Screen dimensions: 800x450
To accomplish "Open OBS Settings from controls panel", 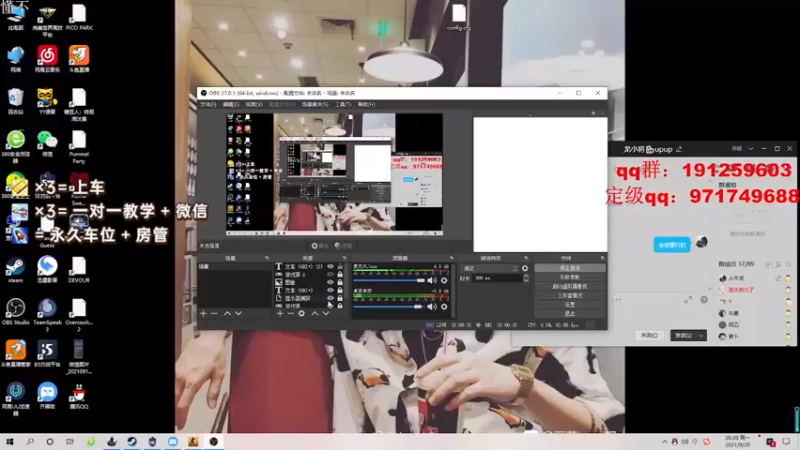I will coord(569,305).
